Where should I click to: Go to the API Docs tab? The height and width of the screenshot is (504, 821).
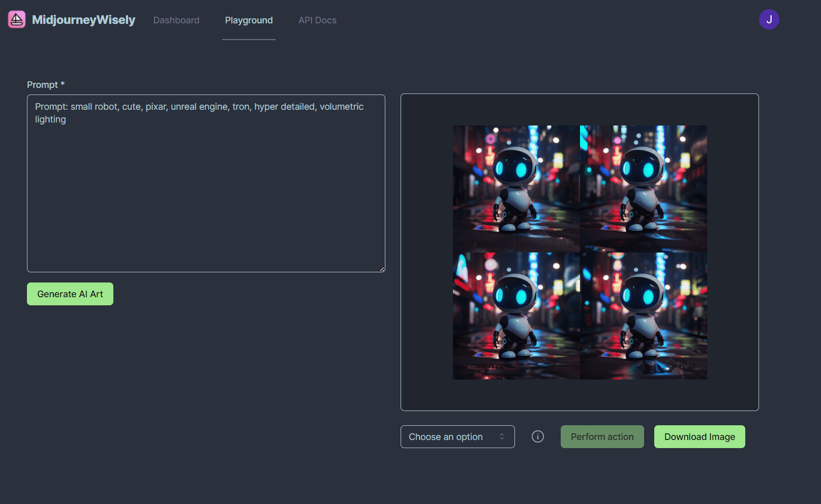(x=317, y=20)
